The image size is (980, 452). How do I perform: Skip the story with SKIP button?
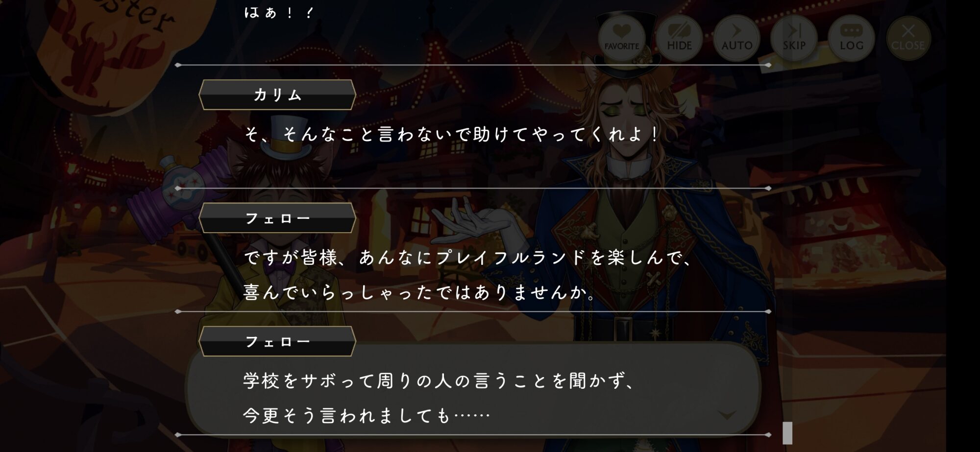[x=794, y=38]
